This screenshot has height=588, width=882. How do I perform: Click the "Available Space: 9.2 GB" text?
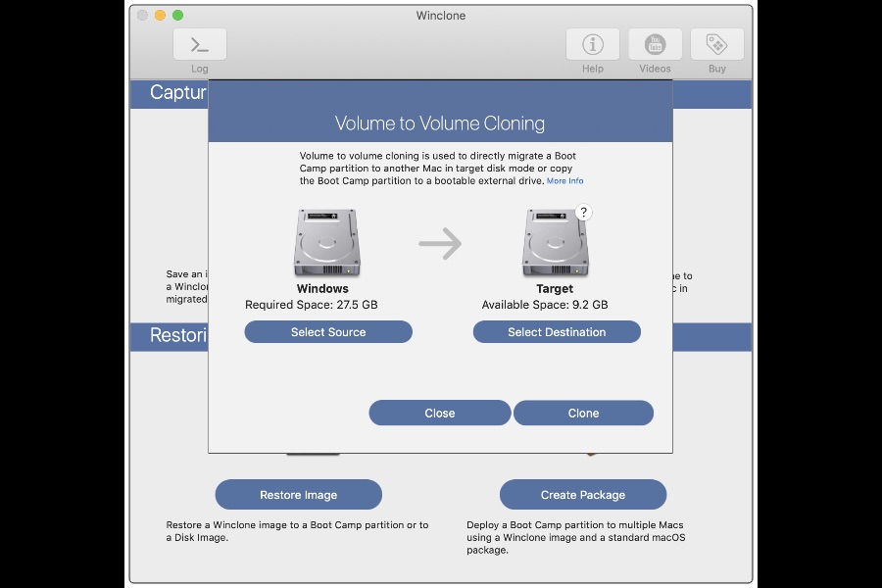[545, 305]
